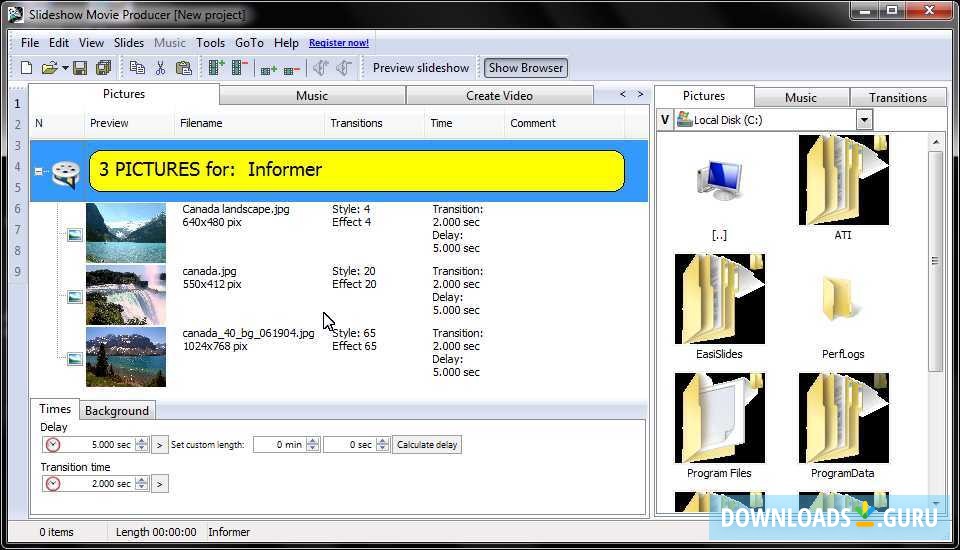960x550 pixels.
Task: Click the clock icon in the Transition time field
Action: [53, 484]
